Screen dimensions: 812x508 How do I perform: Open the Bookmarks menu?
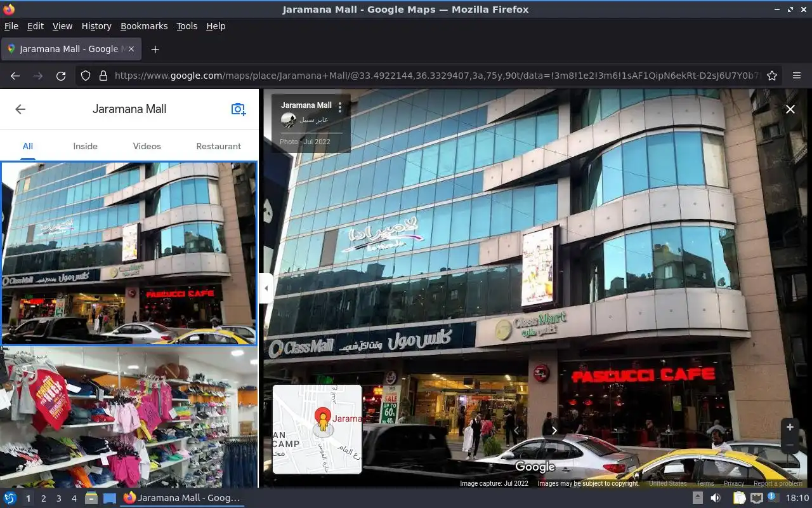pyautogui.click(x=144, y=26)
